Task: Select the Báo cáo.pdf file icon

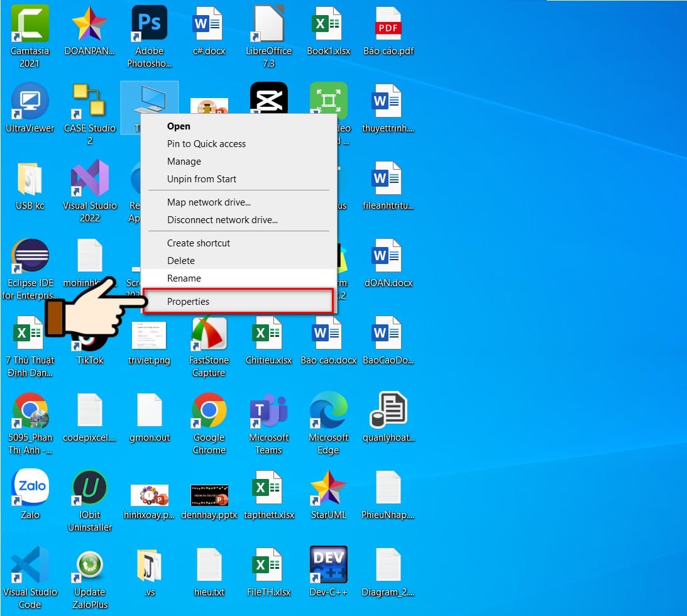Action: click(x=388, y=24)
